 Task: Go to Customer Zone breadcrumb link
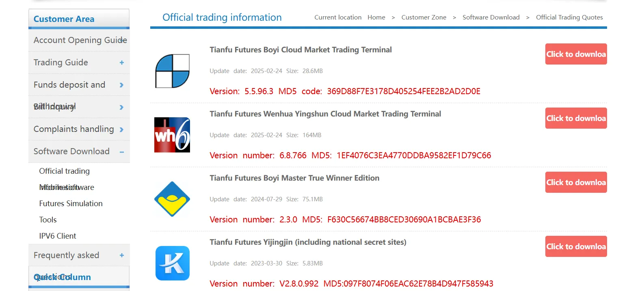(424, 17)
